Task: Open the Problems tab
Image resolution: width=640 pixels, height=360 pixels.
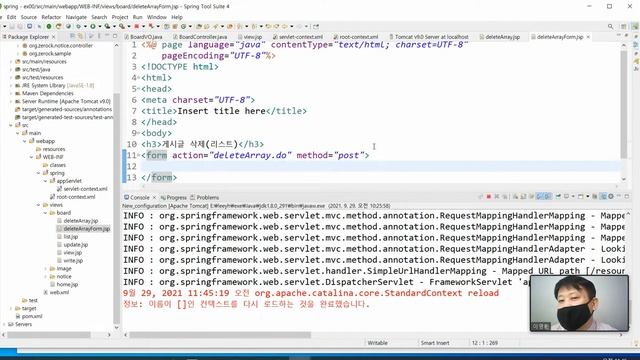Action: point(204,198)
